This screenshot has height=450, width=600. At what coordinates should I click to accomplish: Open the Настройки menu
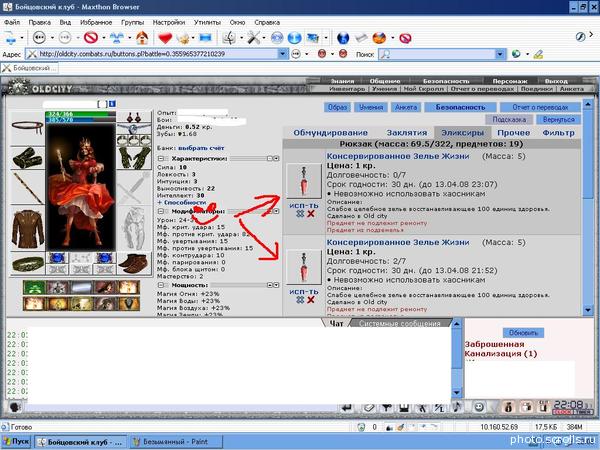click(169, 22)
